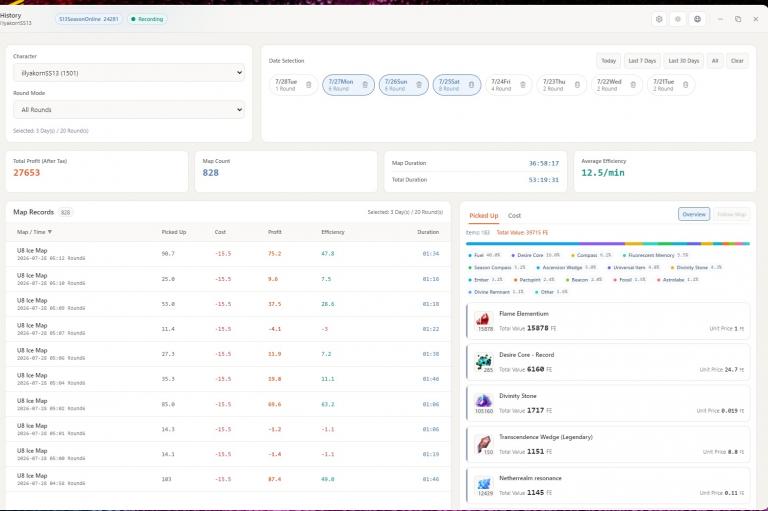Sort by Map / Time column arrow
This screenshot has height=511, width=768.
[x=49, y=232]
